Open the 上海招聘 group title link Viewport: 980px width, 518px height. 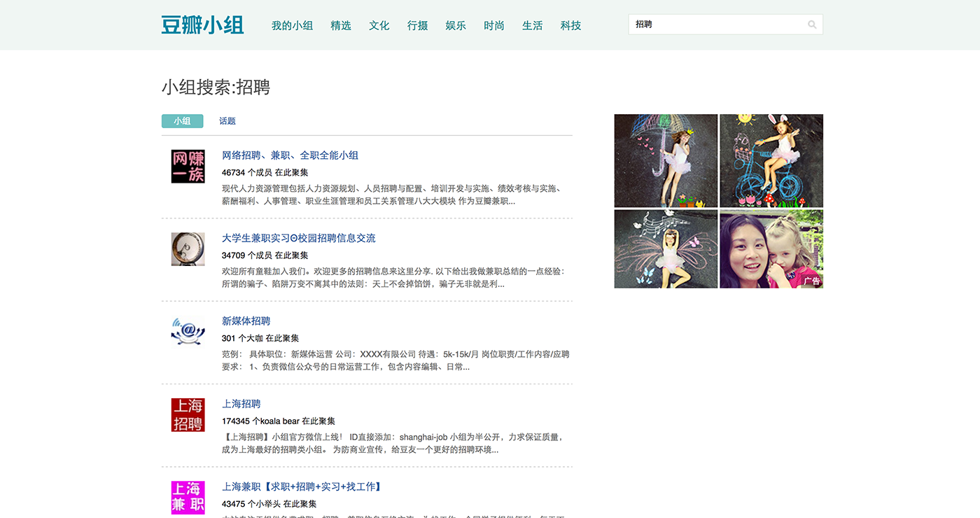241,404
